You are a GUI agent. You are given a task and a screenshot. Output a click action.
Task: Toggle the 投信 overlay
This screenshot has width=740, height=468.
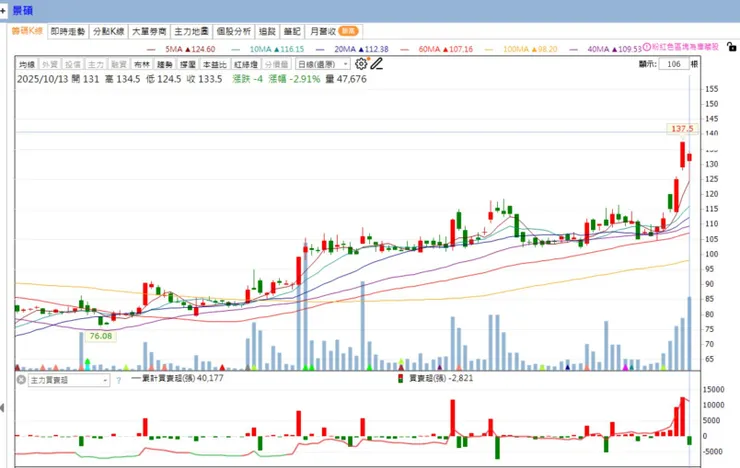click(x=73, y=64)
